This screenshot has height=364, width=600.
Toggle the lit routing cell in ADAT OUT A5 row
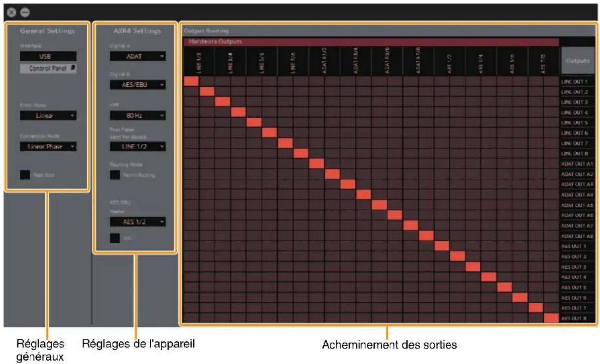click(379, 205)
